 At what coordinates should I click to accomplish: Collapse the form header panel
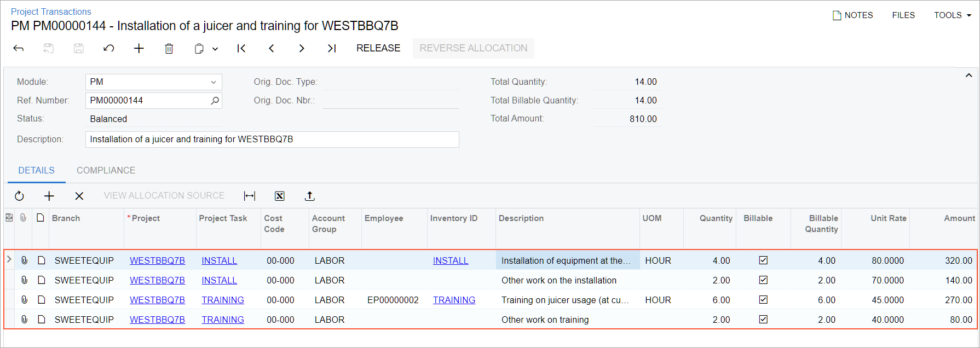[x=969, y=76]
